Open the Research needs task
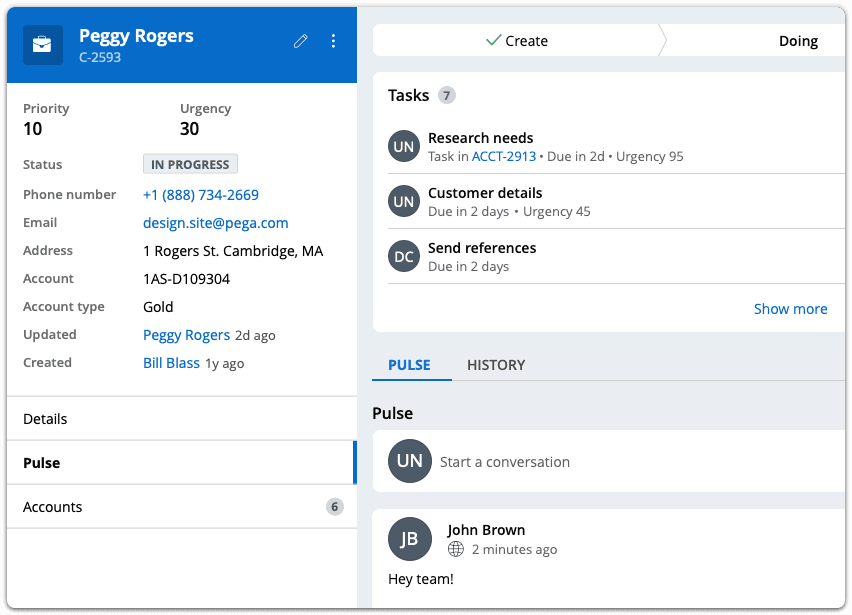Image resolution: width=852 pixels, height=615 pixels. coord(481,138)
